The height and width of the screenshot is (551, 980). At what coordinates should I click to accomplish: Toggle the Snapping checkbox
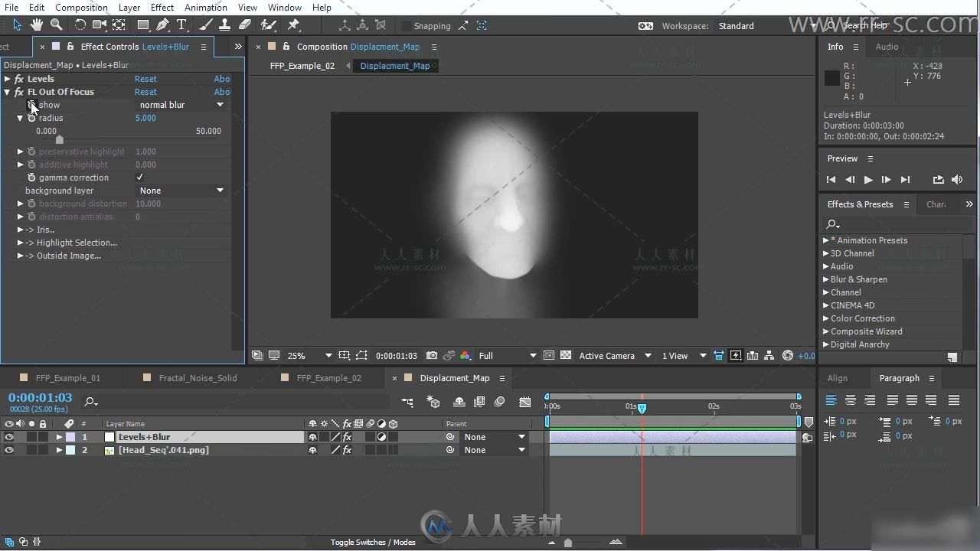407,26
